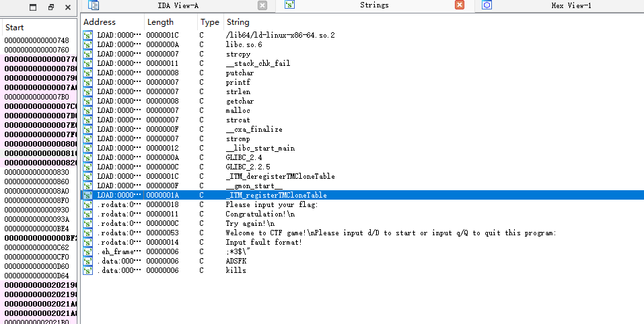Click the Hex View-1 tab icon
This screenshot has width=644, height=324.
tap(487, 5)
